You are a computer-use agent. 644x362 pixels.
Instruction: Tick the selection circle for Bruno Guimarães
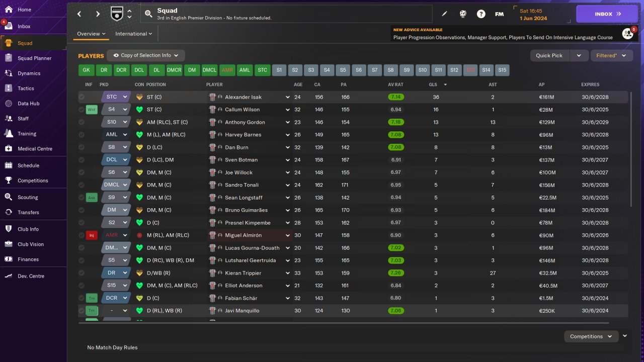(82, 210)
